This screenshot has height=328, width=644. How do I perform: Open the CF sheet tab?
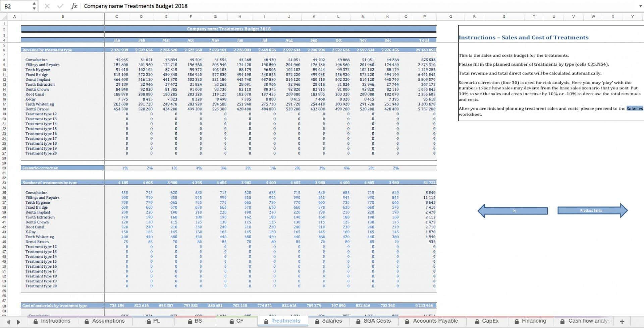(236, 321)
